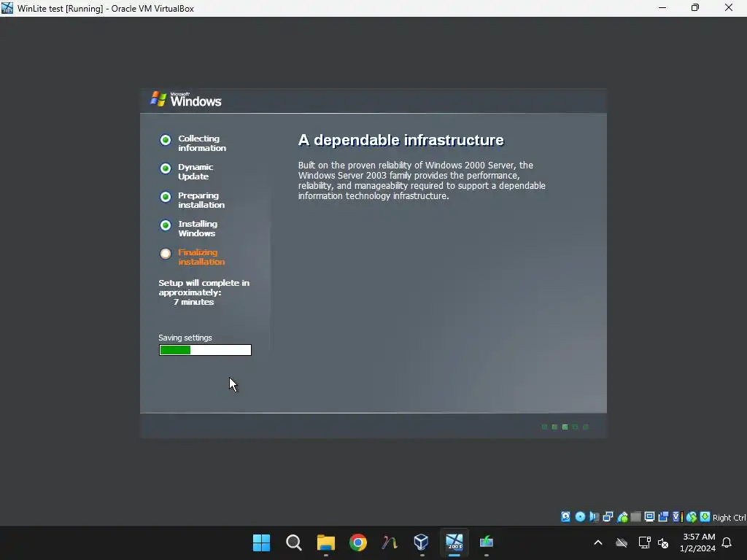Click the keyboard capture green arrow icon

point(705,517)
